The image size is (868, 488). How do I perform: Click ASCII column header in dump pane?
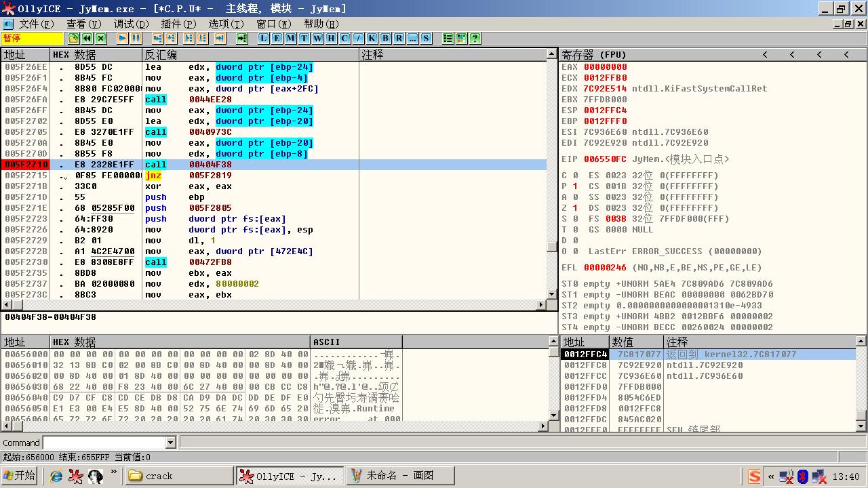click(357, 342)
